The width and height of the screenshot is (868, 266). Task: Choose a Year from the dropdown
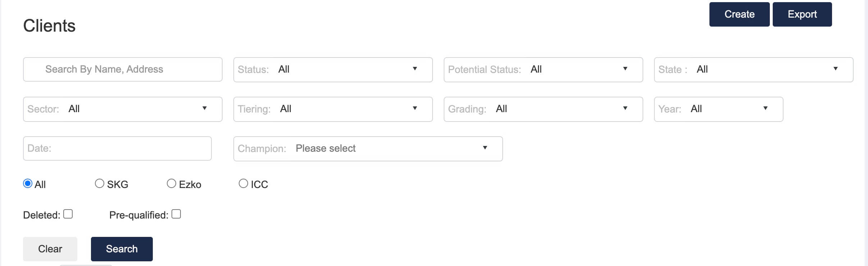click(718, 109)
